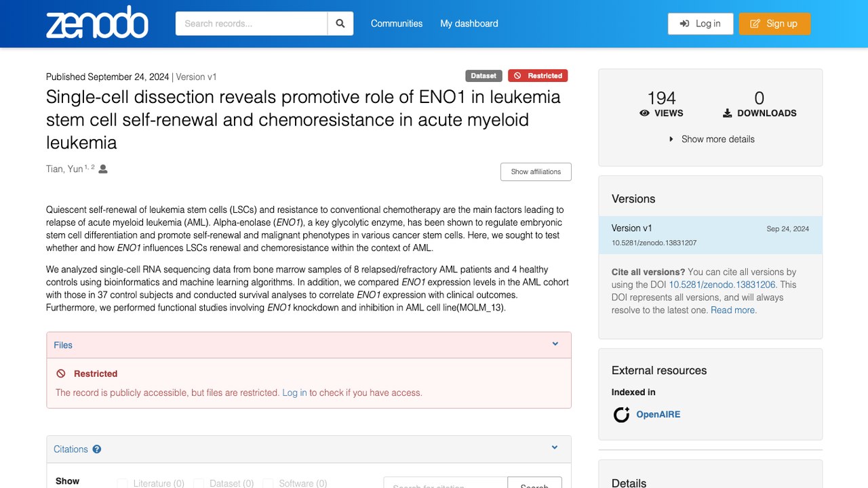Click the author name Tian, Yun

click(64, 169)
